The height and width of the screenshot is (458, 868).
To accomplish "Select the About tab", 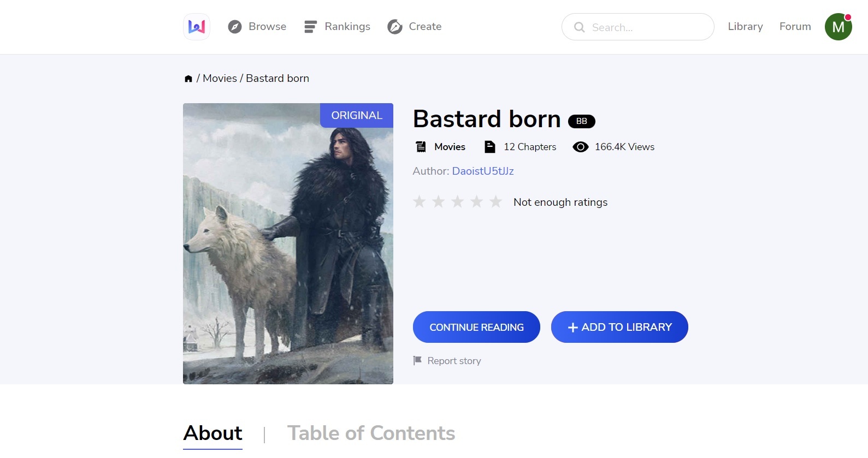I will (x=212, y=433).
